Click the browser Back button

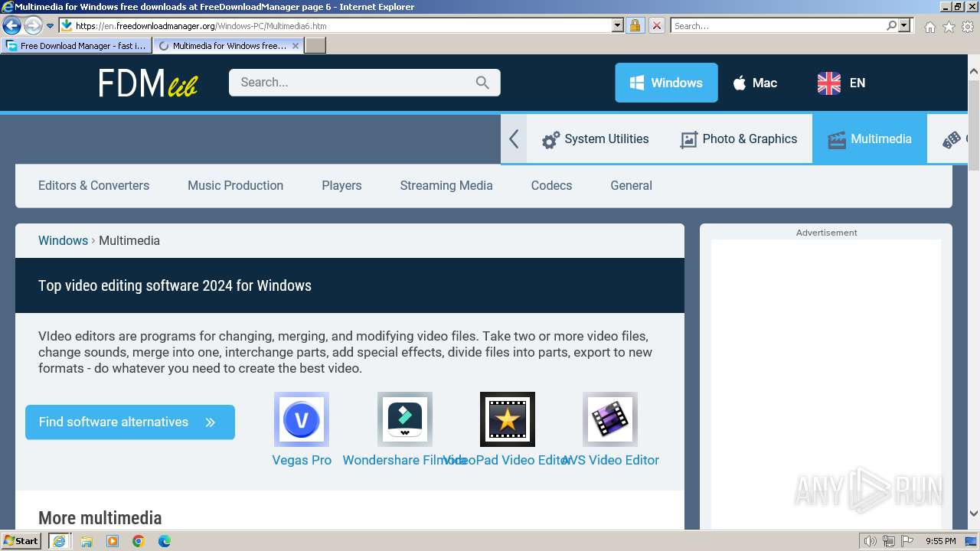pyautogui.click(x=11, y=25)
